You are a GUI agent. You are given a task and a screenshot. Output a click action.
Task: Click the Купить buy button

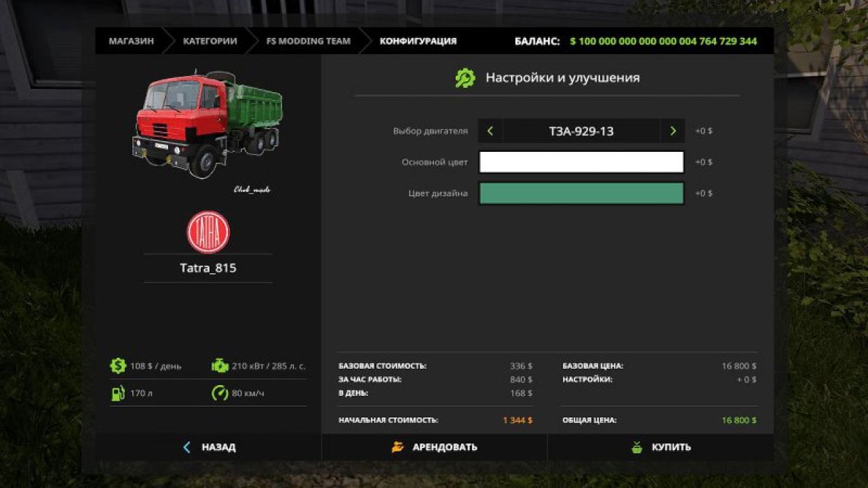coord(660,447)
